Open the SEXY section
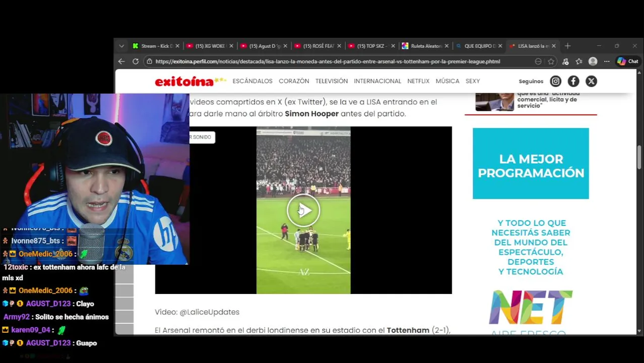The width and height of the screenshot is (644, 363). [473, 81]
